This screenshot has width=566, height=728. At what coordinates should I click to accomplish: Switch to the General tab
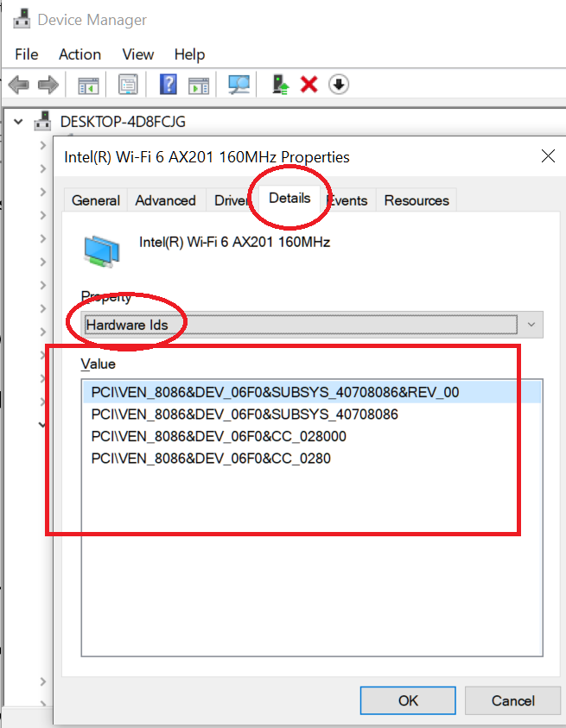click(95, 200)
